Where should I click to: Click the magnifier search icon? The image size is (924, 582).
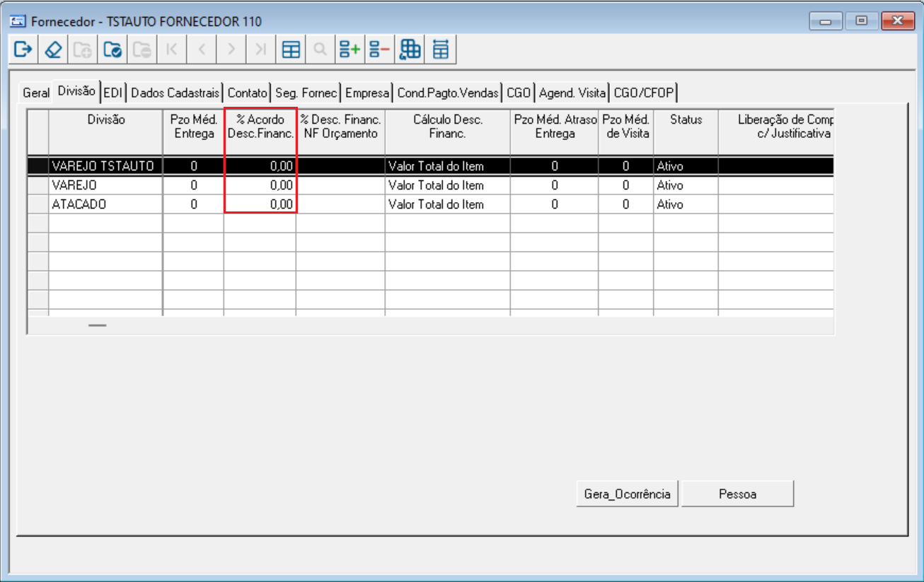coord(320,50)
